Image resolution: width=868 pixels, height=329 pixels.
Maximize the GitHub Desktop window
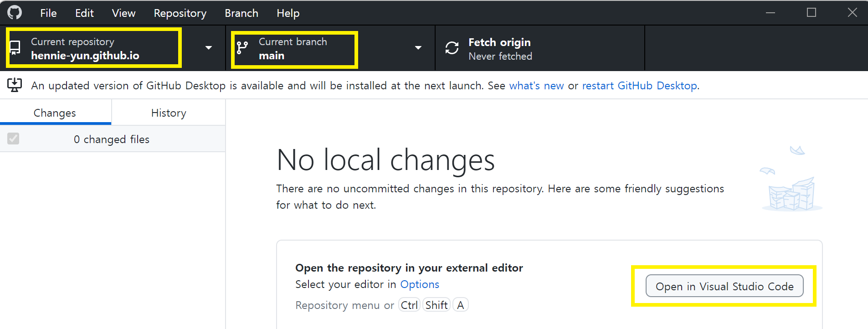pyautogui.click(x=812, y=13)
